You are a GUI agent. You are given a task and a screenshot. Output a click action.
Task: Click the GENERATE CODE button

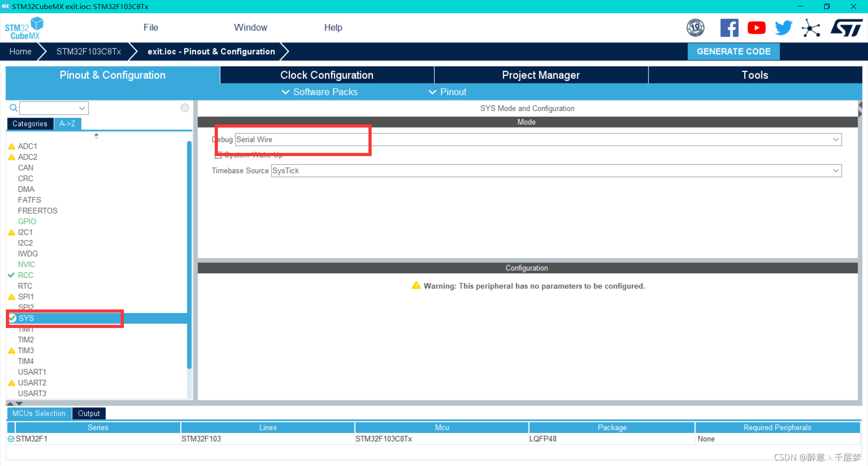pyautogui.click(x=733, y=52)
